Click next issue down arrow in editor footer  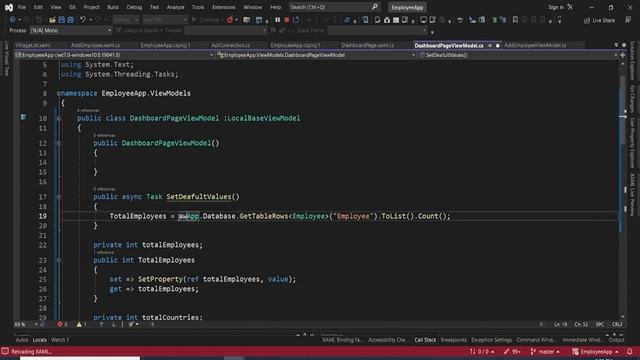[113, 324]
